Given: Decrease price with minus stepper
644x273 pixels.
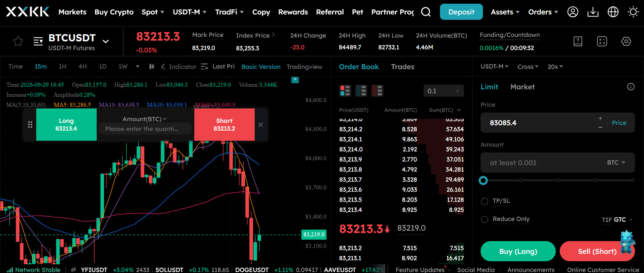Looking at the screenshot, I should [600, 127].
